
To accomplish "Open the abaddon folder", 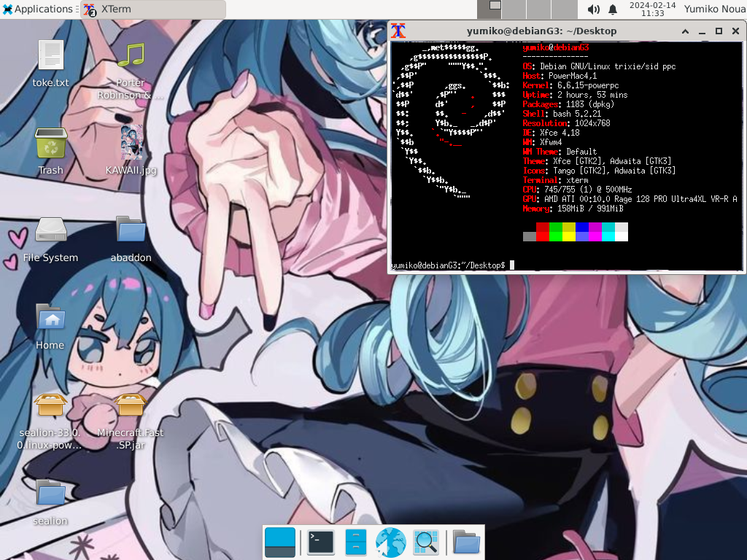I will click(x=131, y=230).
